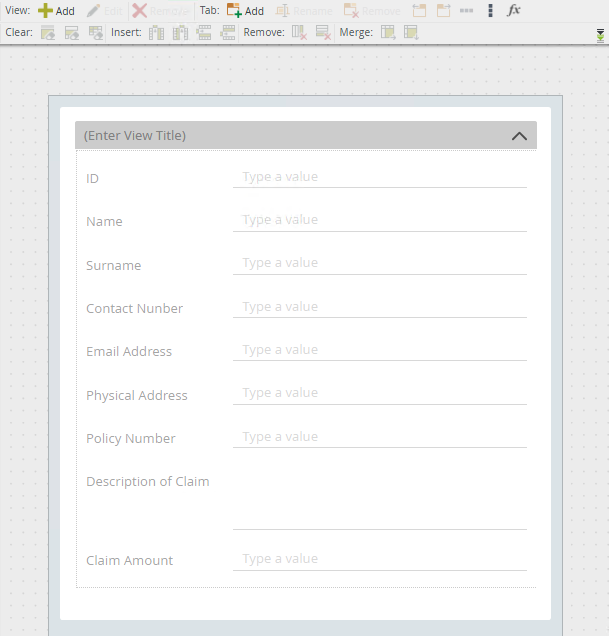Screen dimensions: 609x636
Task: Click Remove row icon
Action: pyautogui.click(x=323, y=32)
